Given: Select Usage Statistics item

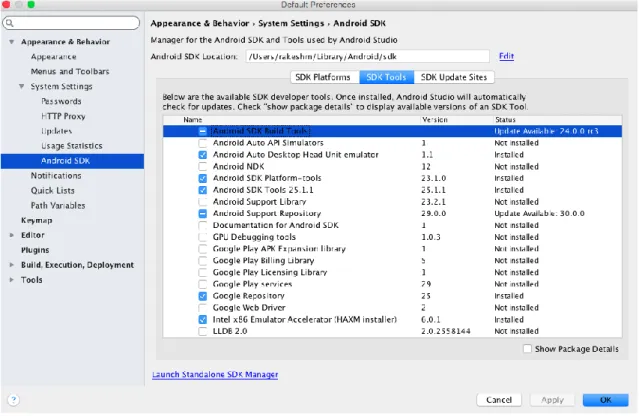Looking at the screenshot, I should [x=72, y=146].
